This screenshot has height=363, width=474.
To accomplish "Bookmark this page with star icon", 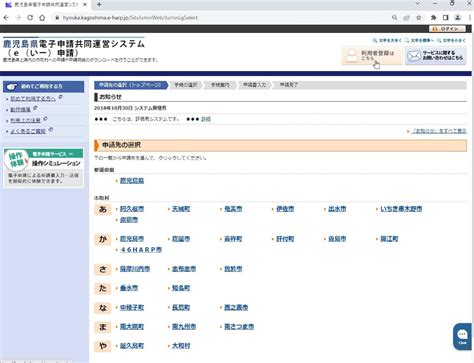I will click(419, 18).
